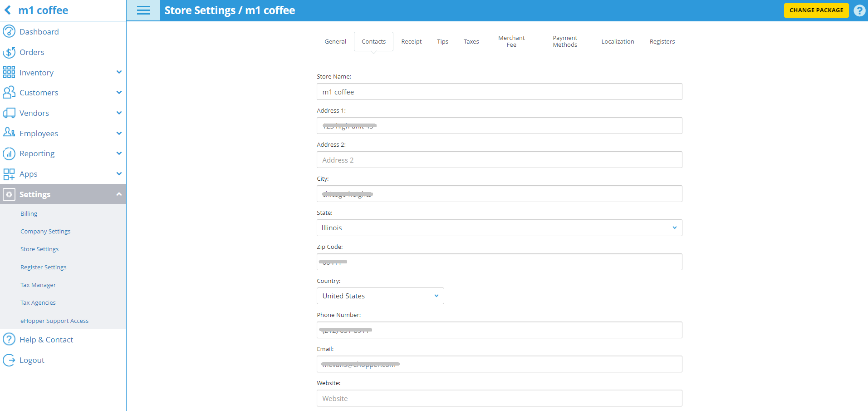The width and height of the screenshot is (868, 411).
Task: Expand the Reporting menu chevron
Action: click(119, 154)
